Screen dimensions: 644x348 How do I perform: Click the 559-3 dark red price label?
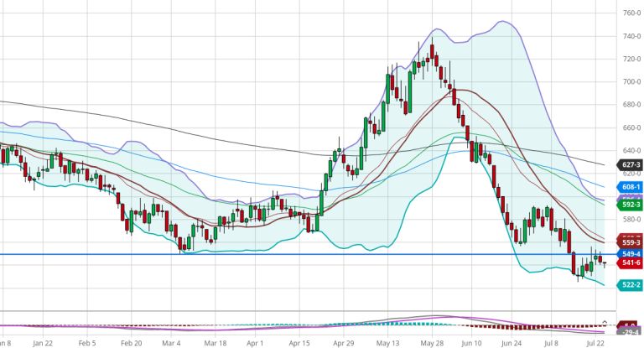click(630, 242)
